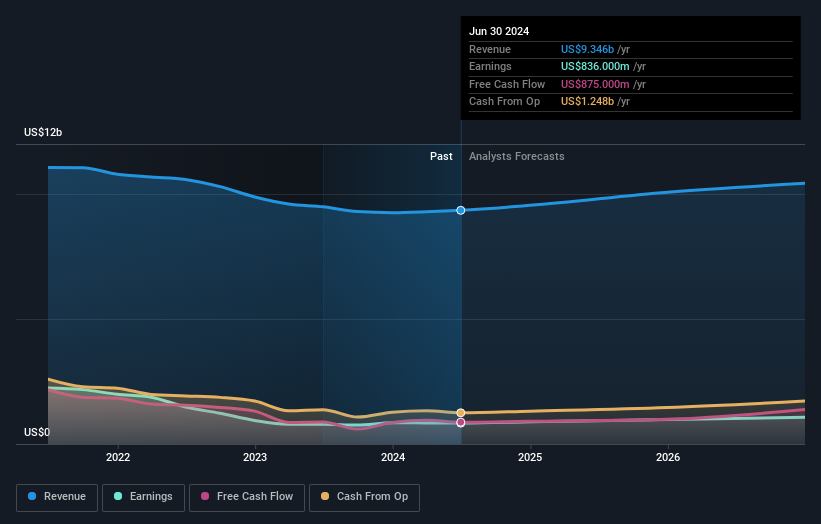The image size is (821, 524).
Task: Select the Revenue data point marker on the chart
Action: [461, 210]
